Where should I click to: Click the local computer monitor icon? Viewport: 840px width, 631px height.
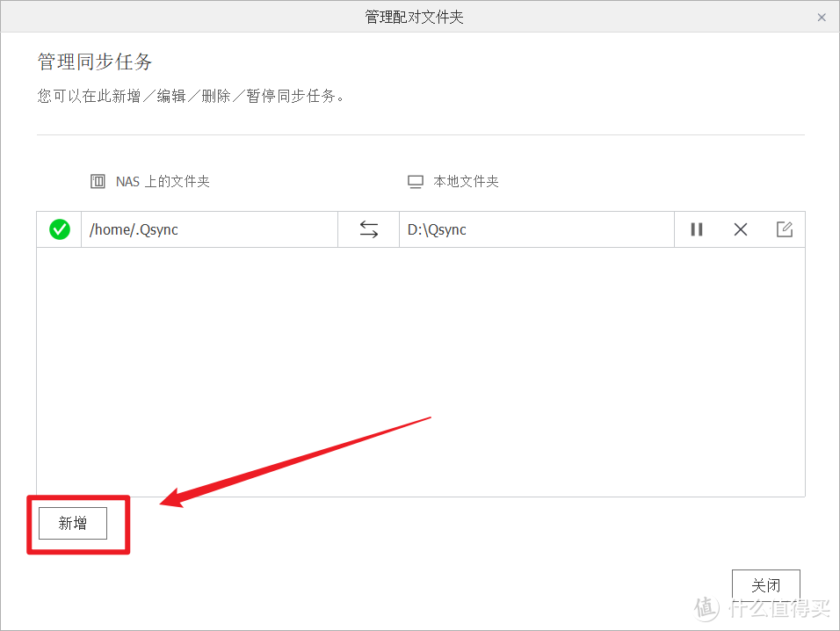tap(414, 181)
